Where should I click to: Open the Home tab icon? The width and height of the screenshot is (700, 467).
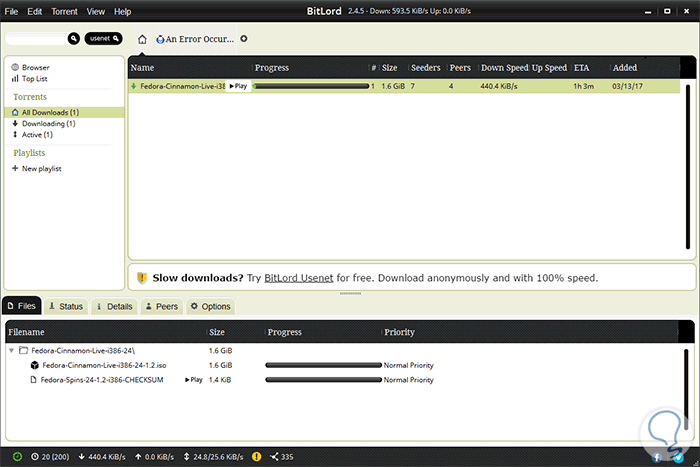142,39
